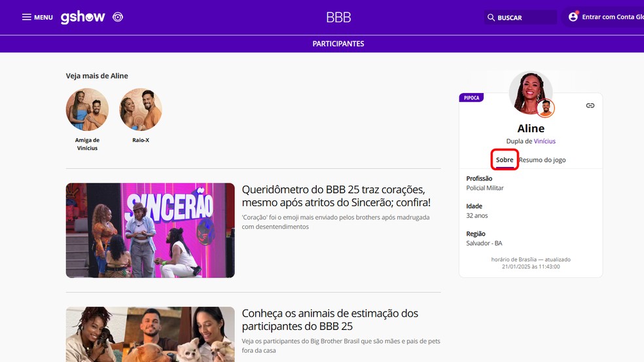This screenshot has width=644, height=362.
Task: Open the Queridômetro do BBB 25 headline
Action: click(x=336, y=196)
